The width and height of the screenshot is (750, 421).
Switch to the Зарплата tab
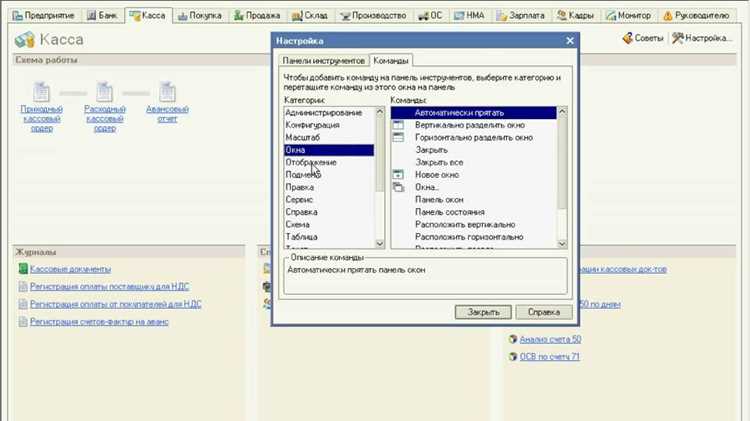click(520, 15)
